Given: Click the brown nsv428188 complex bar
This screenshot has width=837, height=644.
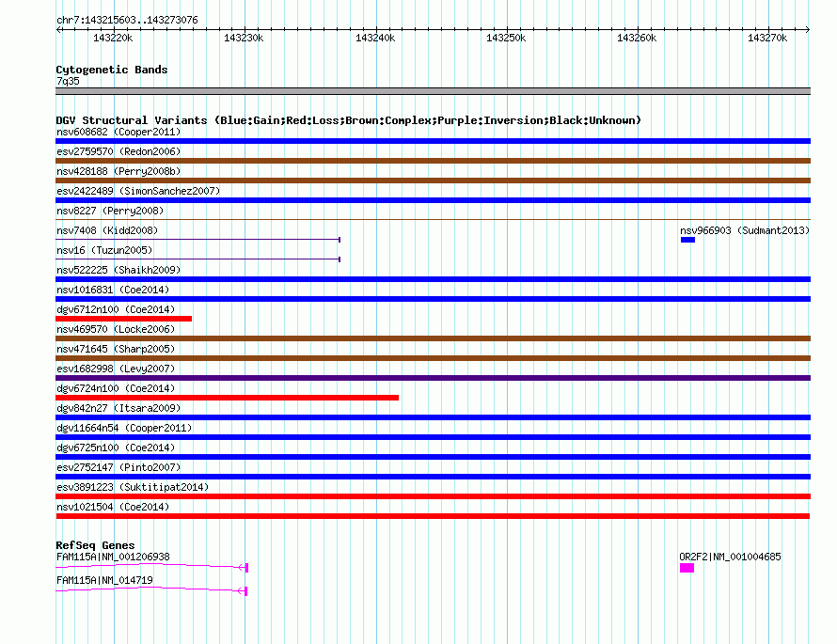Looking at the screenshot, I should 433,181.
